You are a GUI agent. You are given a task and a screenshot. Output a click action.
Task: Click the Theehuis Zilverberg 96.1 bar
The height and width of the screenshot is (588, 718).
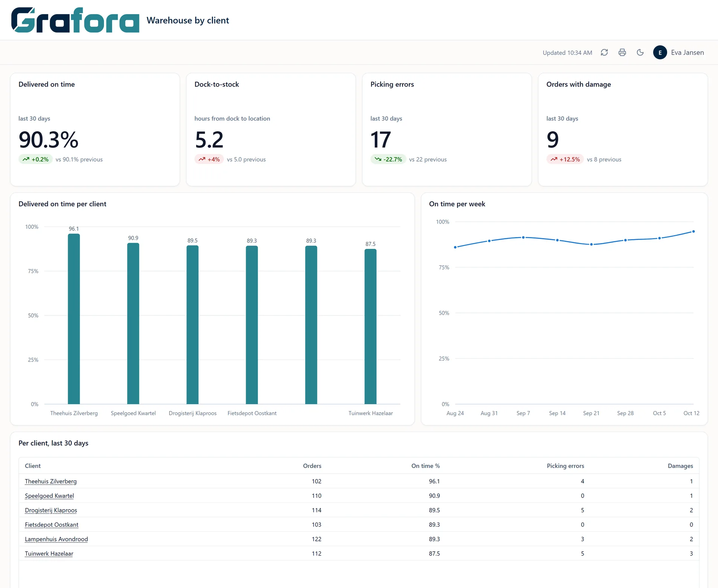point(74,319)
